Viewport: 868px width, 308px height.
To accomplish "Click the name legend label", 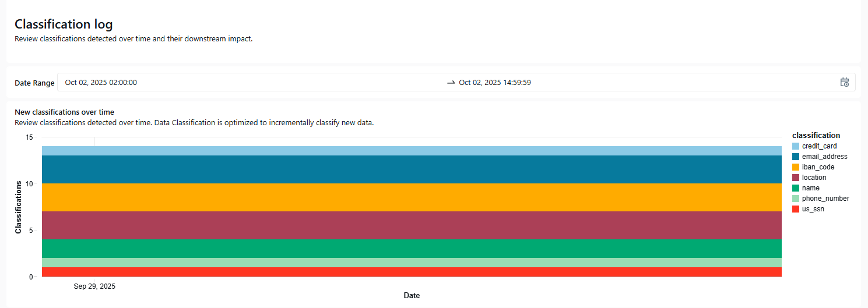I will [x=811, y=188].
